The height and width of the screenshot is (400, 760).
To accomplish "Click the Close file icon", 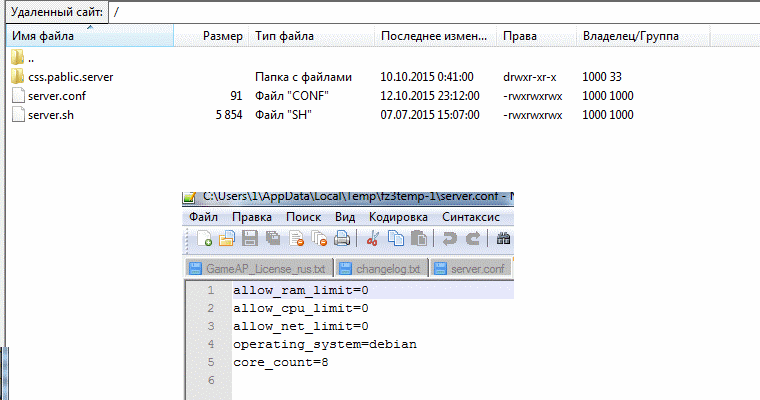I will pos(296,239).
